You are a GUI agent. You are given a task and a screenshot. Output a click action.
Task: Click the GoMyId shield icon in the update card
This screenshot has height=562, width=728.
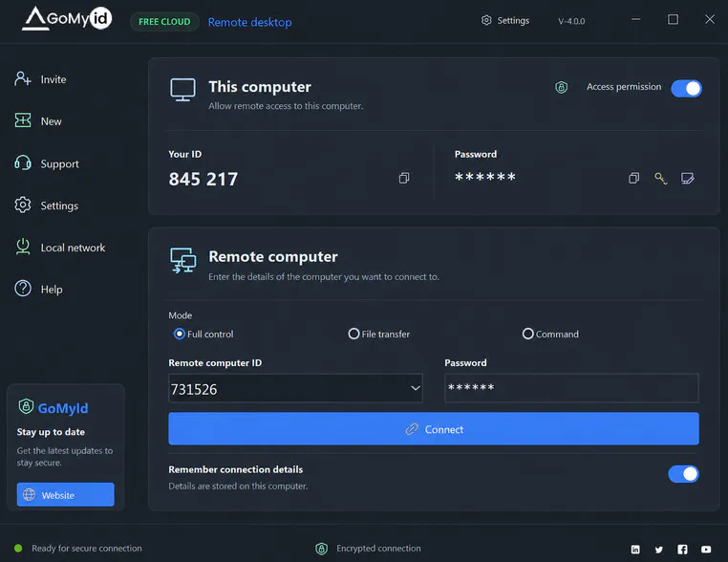pyautogui.click(x=26, y=406)
